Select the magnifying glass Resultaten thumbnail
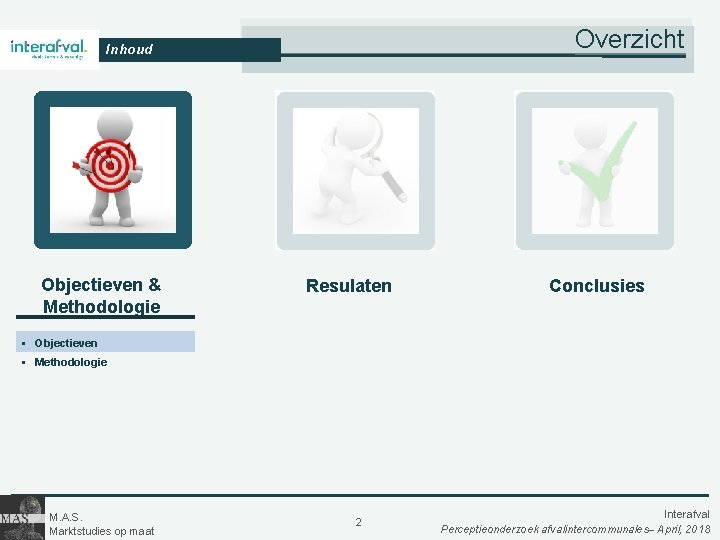Viewport: 720px width, 540px height. 356,171
